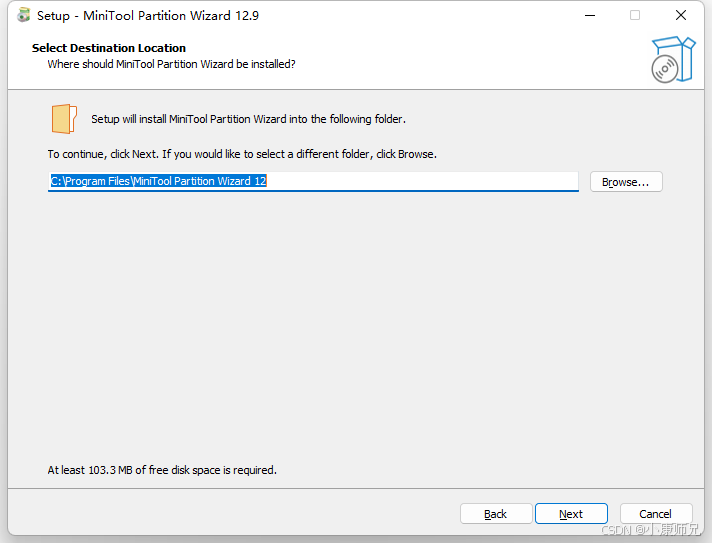This screenshot has height=543, width=712.
Task: Click the 'Select Destination Location' heading
Action: (109, 48)
